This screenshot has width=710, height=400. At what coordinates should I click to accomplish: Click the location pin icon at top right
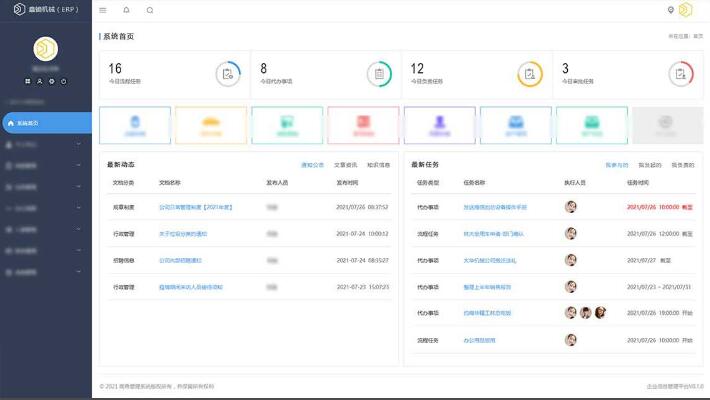click(671, 10)
